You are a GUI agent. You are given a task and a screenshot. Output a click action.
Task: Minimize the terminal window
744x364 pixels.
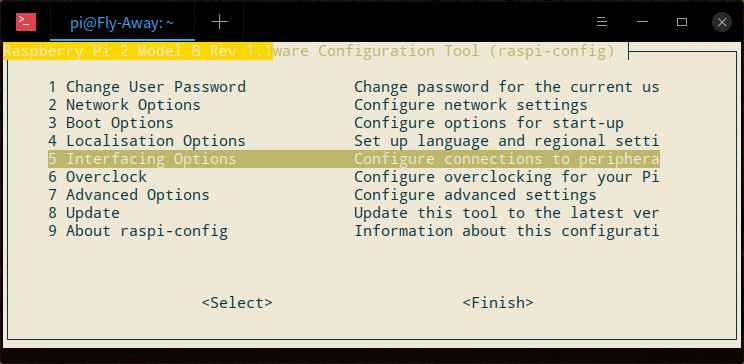coord(642,22)
